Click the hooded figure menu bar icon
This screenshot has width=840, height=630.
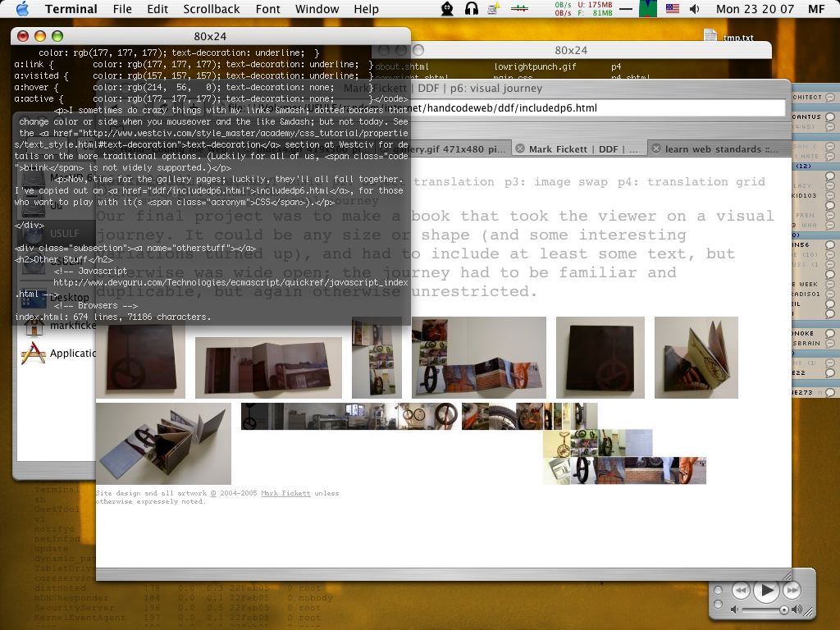447,8
